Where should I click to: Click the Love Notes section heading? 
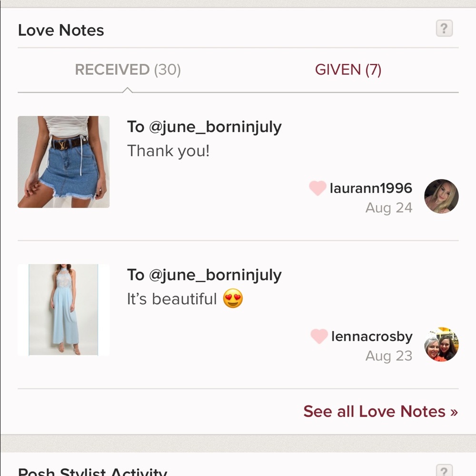coord(61,30)
